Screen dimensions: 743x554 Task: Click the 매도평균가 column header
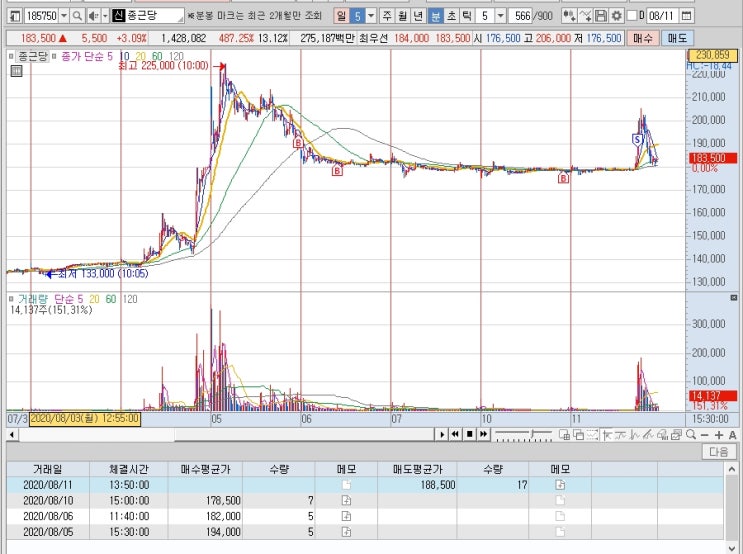click(x=417, y=469)
